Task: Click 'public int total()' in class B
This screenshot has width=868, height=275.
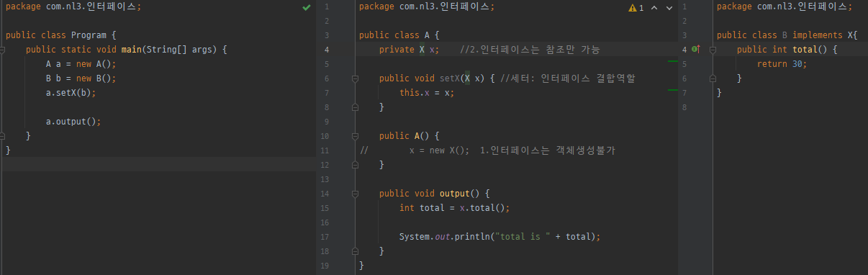Action: coord(782,50)
